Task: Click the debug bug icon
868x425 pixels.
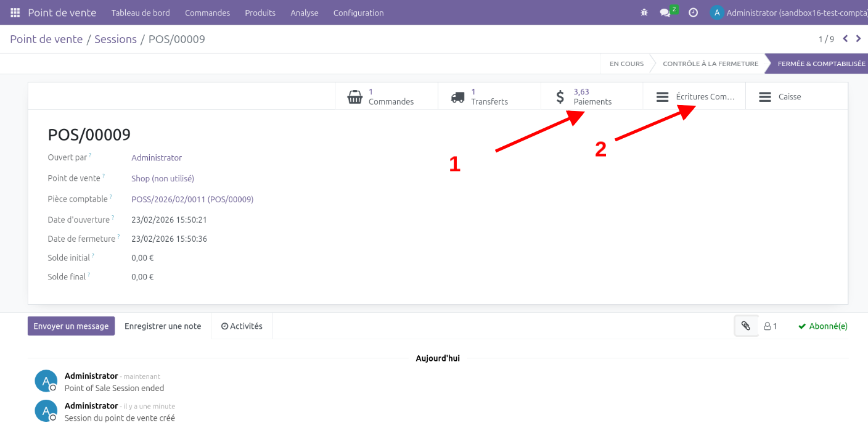Action: pos(644,12)
